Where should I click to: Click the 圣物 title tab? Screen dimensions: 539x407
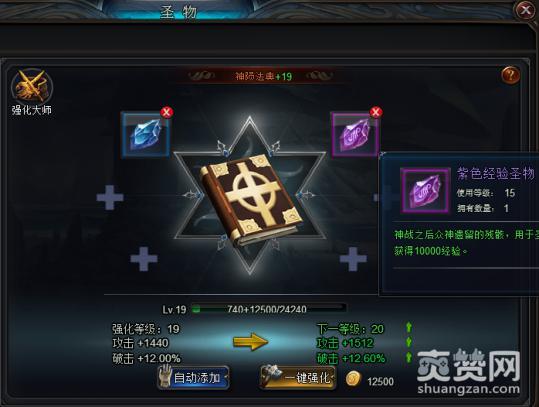click(178, 11)
